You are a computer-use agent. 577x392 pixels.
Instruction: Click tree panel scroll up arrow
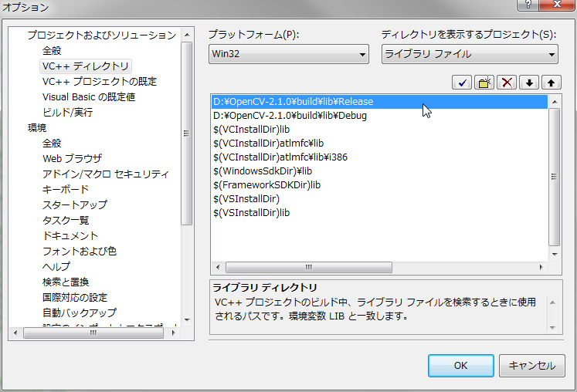click(x=187, y=35)
